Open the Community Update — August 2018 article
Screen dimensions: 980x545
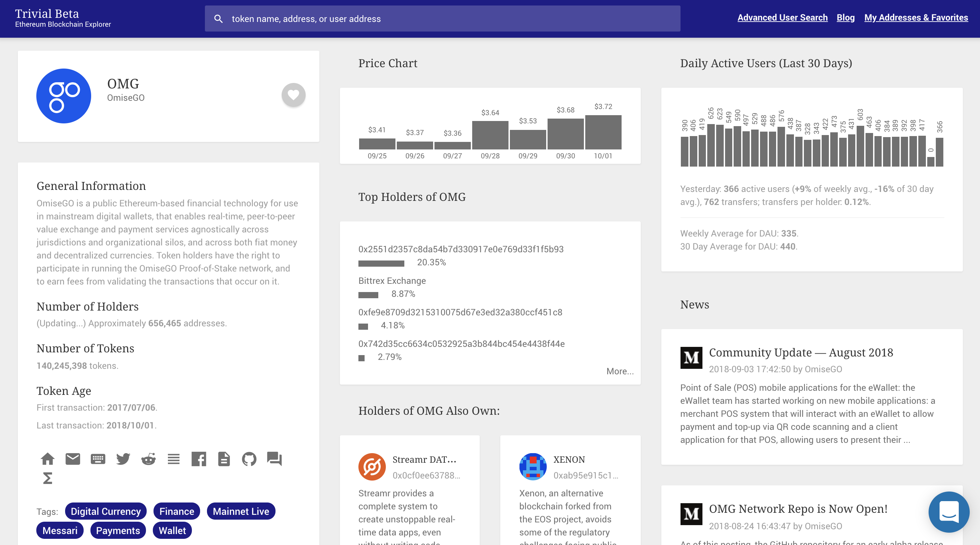pos(801,352)
